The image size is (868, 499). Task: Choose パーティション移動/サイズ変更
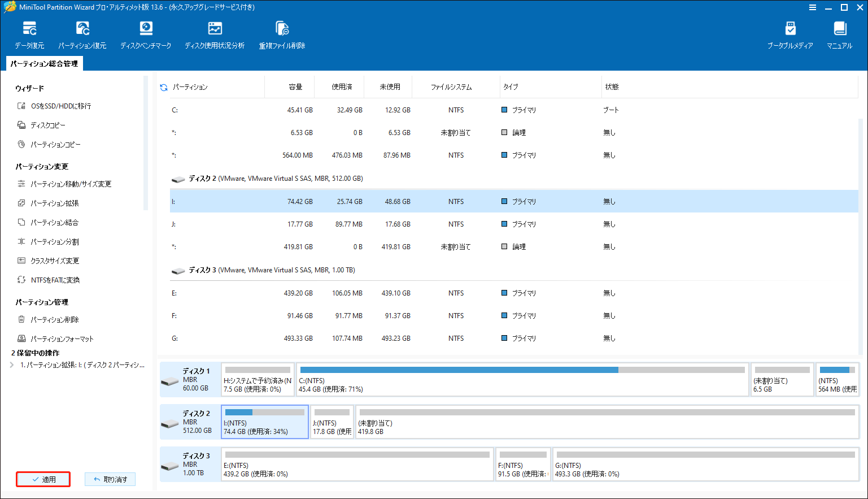(64, 184)
